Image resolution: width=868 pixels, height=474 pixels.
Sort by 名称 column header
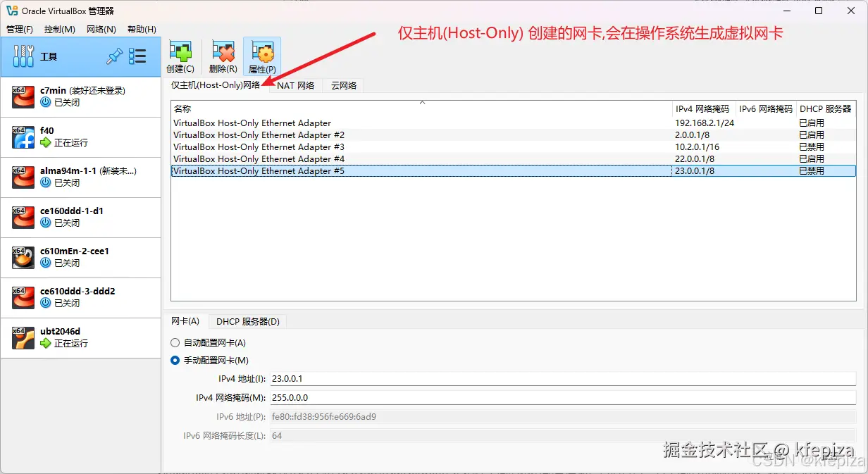tap(421, 108)
